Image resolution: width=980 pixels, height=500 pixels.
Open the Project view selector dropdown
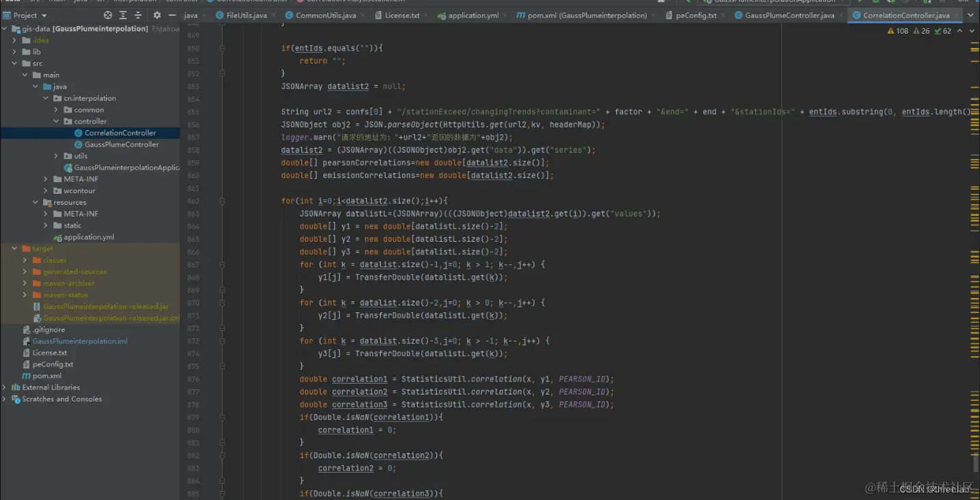(x=25, y=15)
